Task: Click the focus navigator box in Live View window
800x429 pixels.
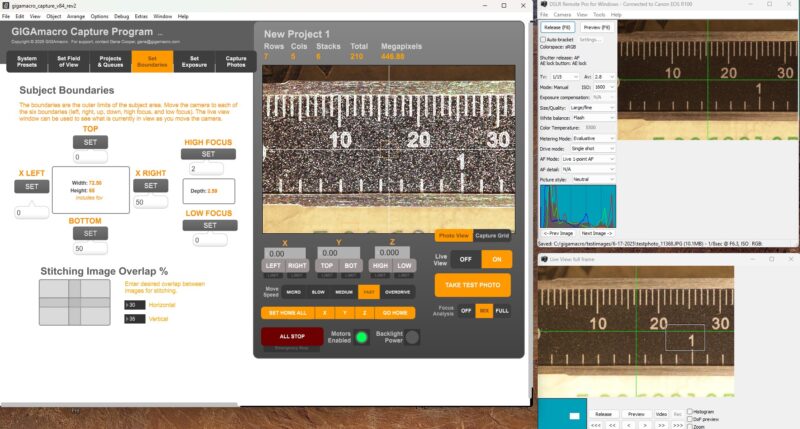Action: 685,338
